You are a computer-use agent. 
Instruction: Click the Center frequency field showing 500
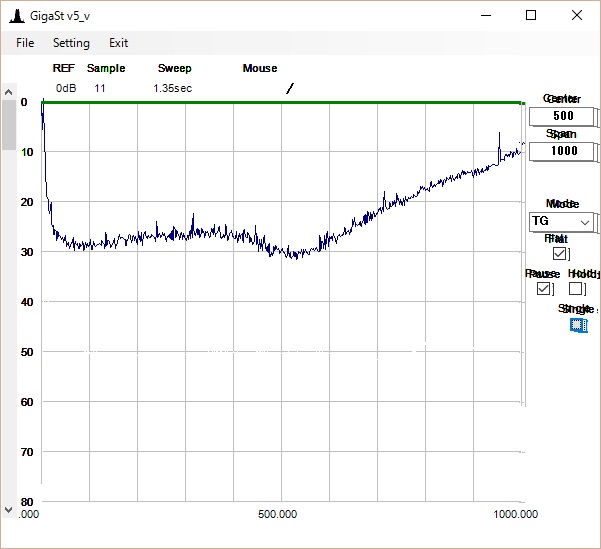[562, 116]
